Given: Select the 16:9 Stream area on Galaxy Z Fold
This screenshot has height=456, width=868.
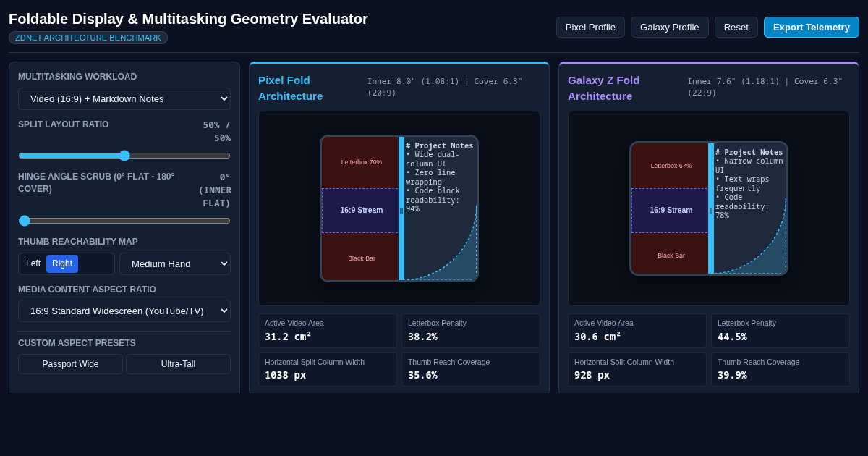Looking at the screenshot, I should 670,211.
